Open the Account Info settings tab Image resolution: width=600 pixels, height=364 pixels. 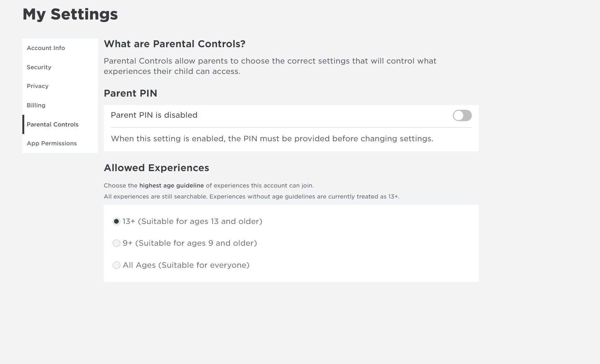tap(46, 48)
